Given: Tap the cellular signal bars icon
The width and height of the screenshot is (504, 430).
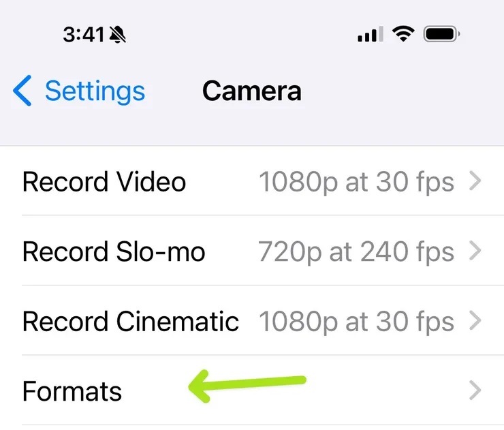Looking at the screenshot, I should click(x=370, y=35).
